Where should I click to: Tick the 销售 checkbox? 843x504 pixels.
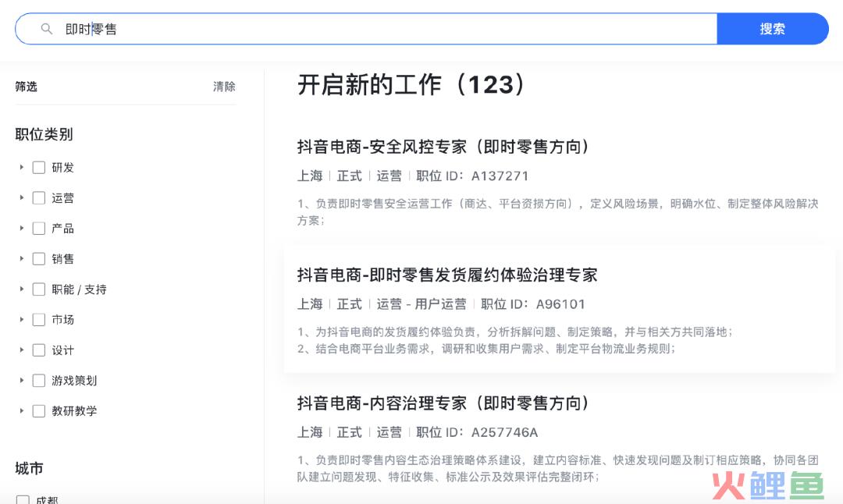(x=39, y=259)
